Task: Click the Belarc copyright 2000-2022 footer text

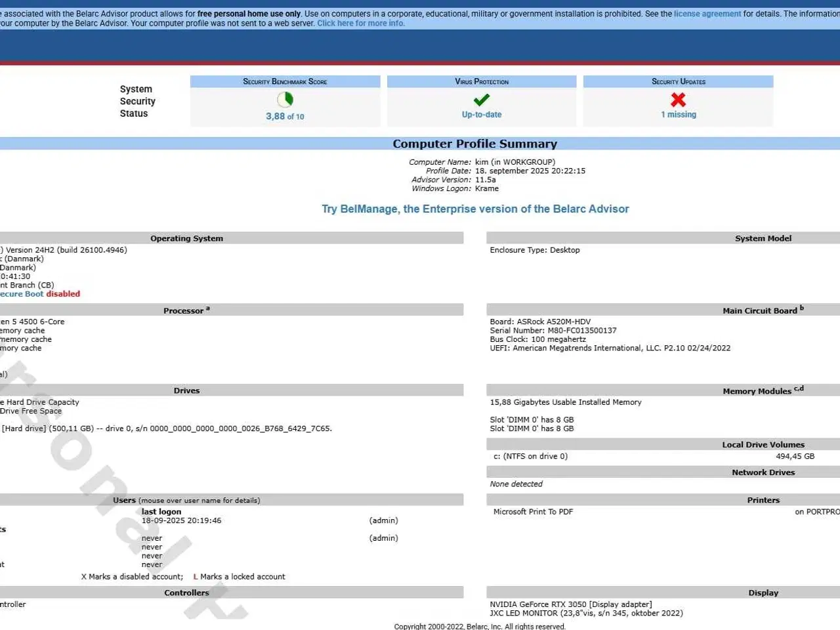Action: 480,626
